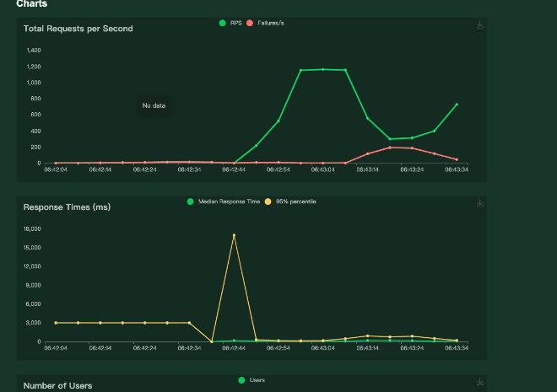
Task: Click the 1,000 y-axis label
Action: point(34,83)
